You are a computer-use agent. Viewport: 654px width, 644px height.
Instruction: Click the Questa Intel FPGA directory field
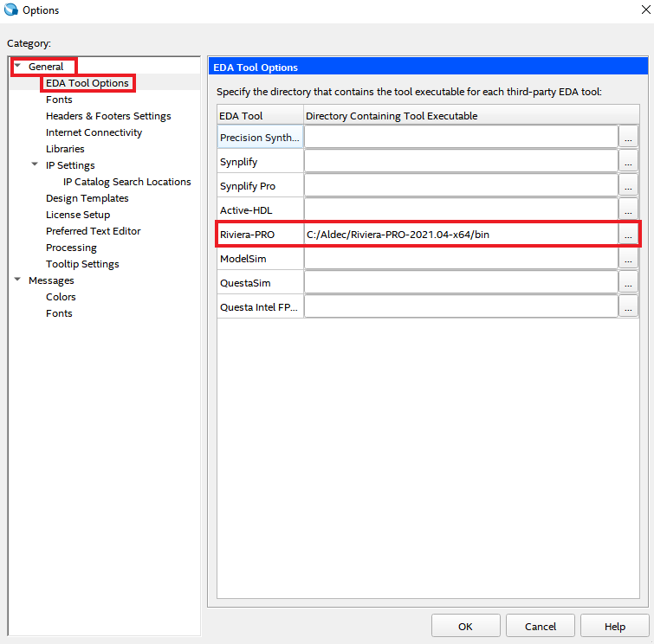(461, 306)
